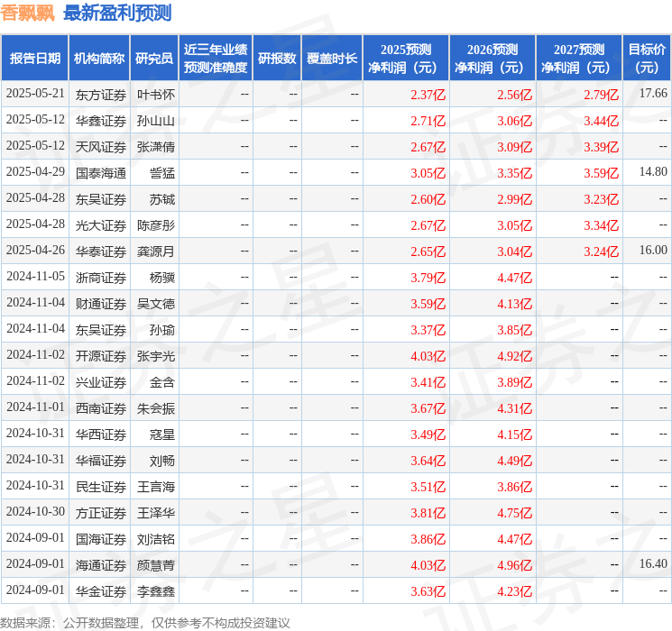The height and width of the screenshot is (631, 672).
Task: Click target price 16.00
Action: pyautogui.click(x=653, y=250)
